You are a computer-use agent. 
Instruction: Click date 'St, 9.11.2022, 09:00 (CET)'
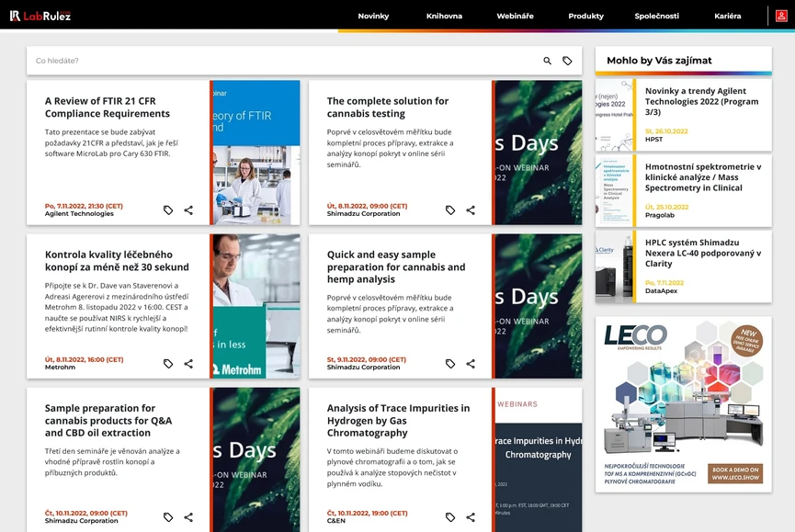pyautogui.click(x=366, y=360)
